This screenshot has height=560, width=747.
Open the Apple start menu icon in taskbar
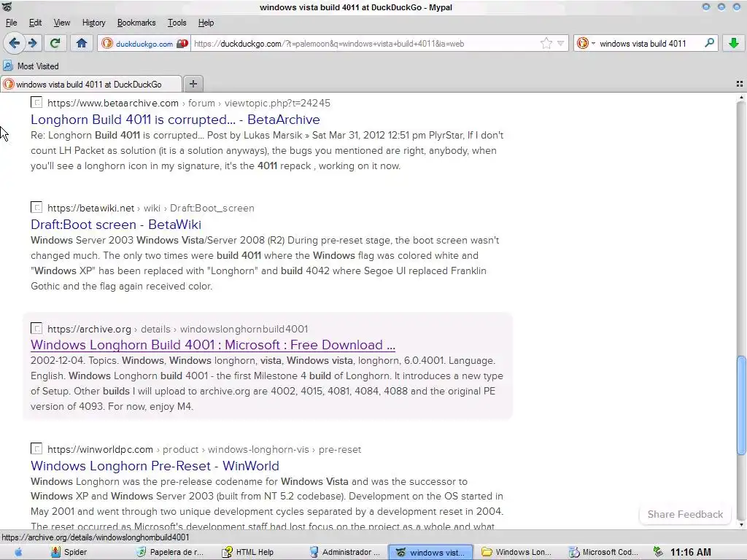(x=18, y=552)
